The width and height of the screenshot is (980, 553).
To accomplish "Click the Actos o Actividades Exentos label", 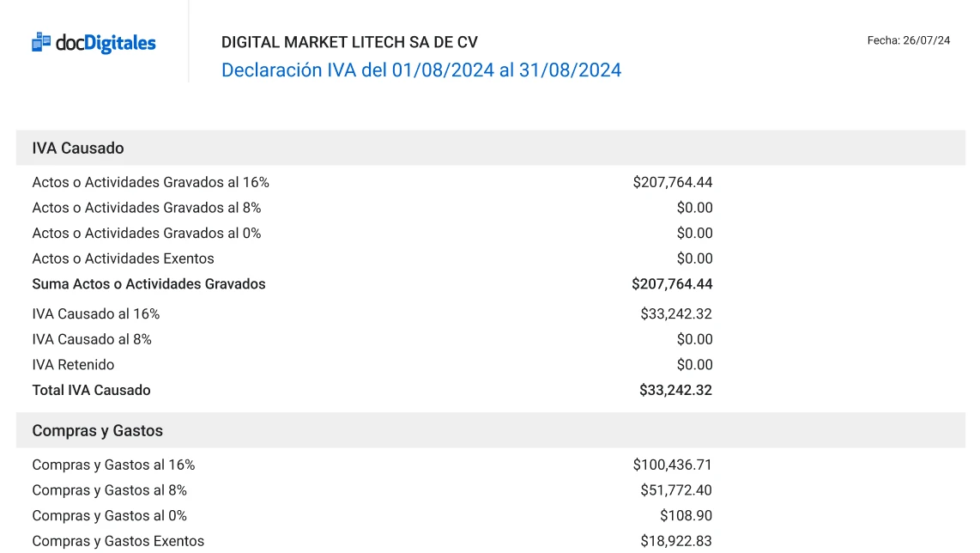I will tap(123, 258).
